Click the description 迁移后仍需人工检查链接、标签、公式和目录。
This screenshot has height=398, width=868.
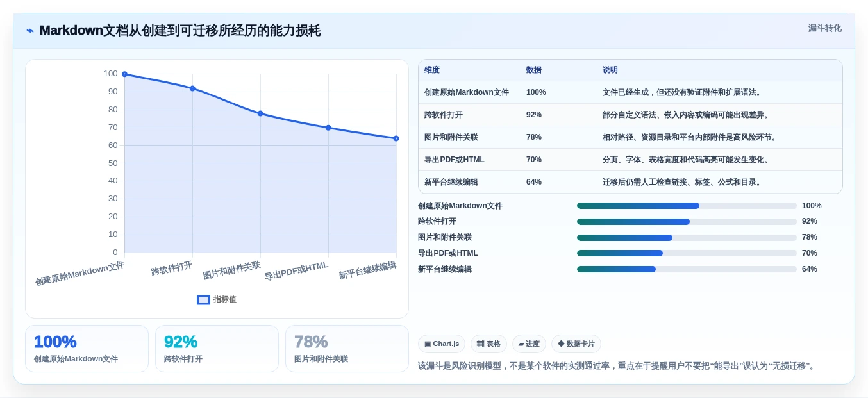click(x=683, y=182)
